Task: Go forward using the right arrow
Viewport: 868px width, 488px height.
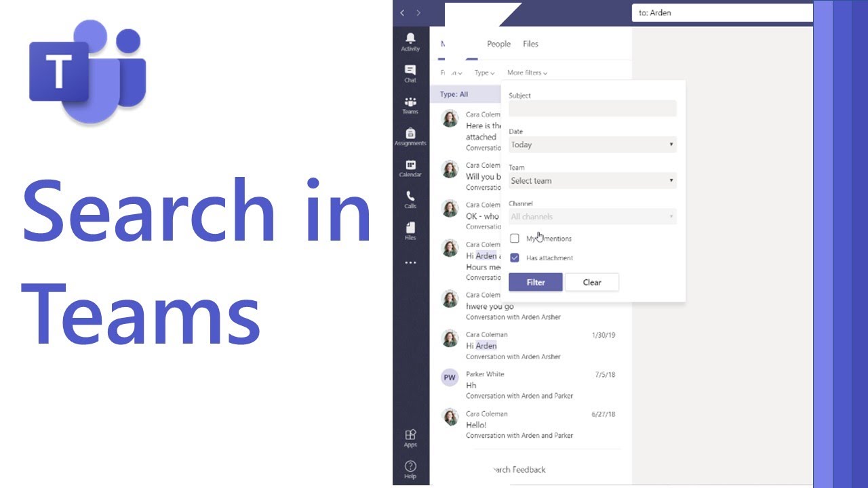Action: point(418,12)
